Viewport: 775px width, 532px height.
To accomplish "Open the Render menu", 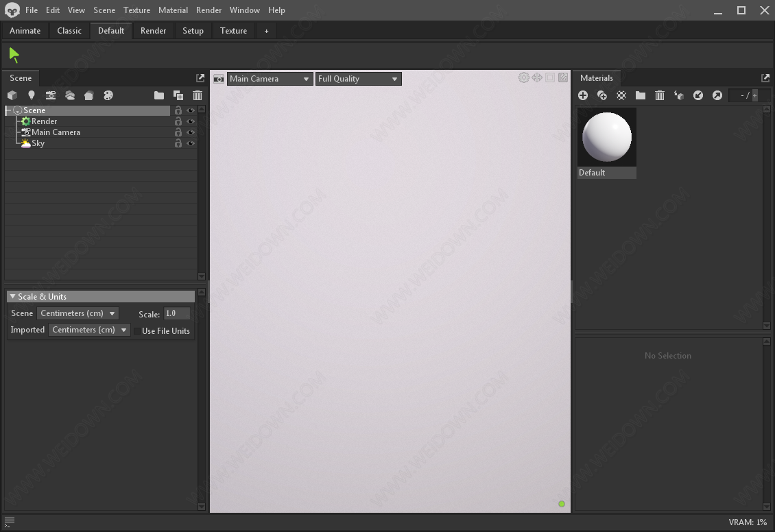I will [x=208, y=10].
